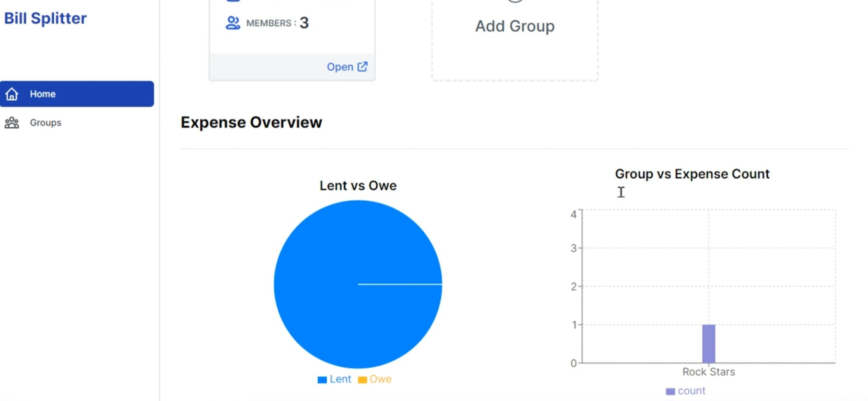
Task: Click the Expense Overview heading
Action: [251, 122]
